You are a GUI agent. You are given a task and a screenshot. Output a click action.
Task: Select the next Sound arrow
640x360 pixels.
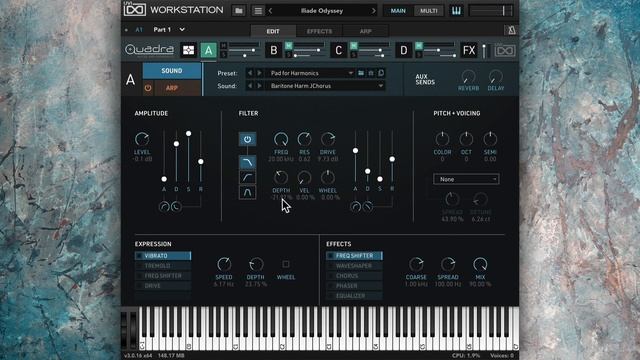tap(259, 86)
